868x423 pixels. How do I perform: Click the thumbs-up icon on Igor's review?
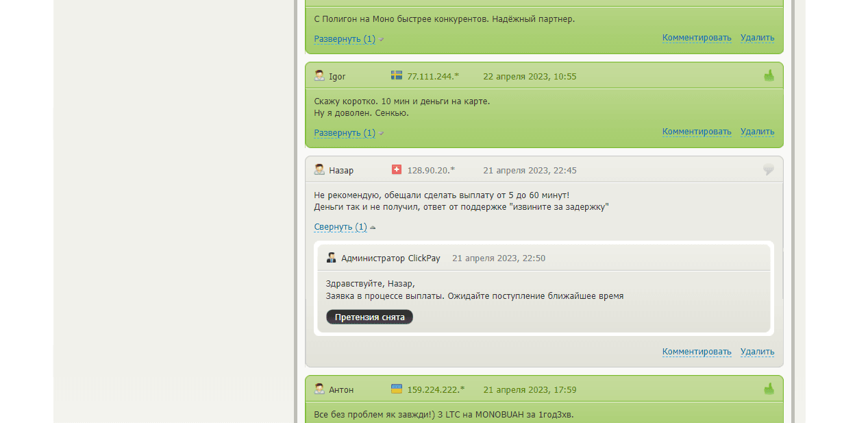[x=769, y=75]
